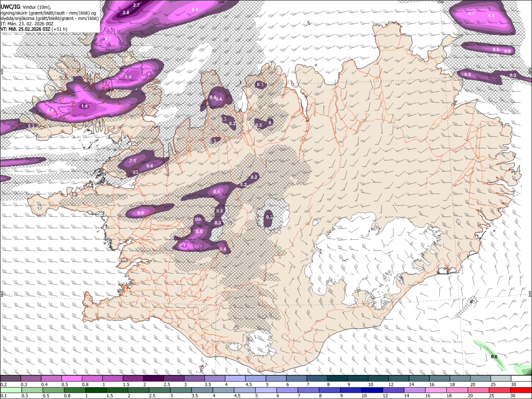
Task: Click the crimson swatch labeled 25 in lower legend
Action: point(499,390)
